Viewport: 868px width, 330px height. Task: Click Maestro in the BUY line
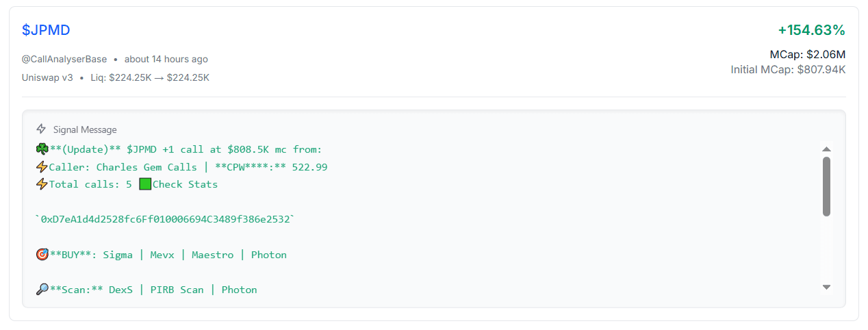coord(212,255)
